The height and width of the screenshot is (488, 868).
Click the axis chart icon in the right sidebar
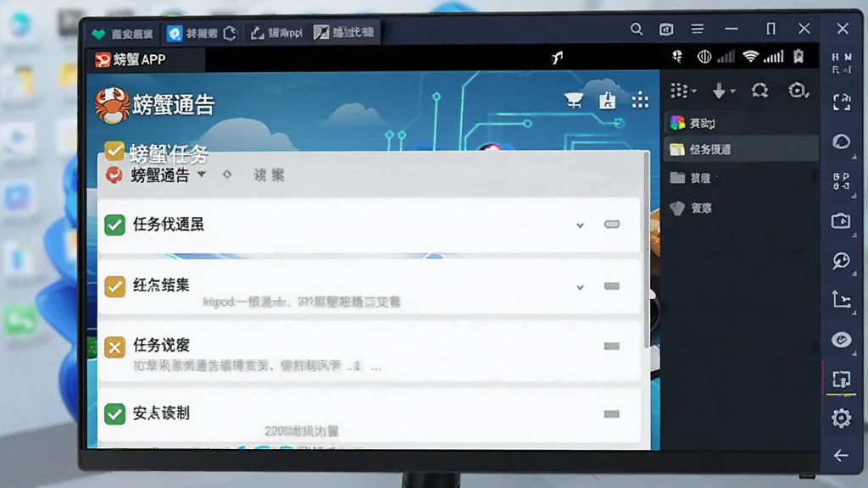click(842, 299)
